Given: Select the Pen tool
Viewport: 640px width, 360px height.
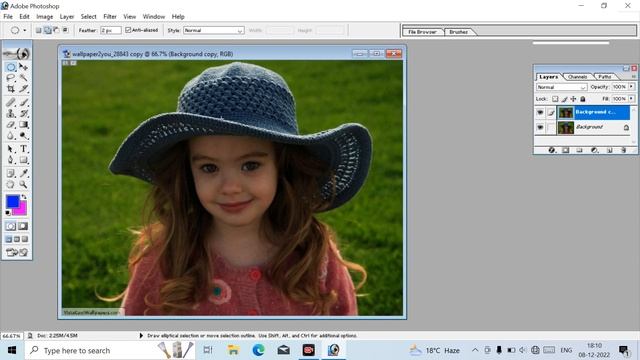Looking at the screenshot, I should point(11,160).
